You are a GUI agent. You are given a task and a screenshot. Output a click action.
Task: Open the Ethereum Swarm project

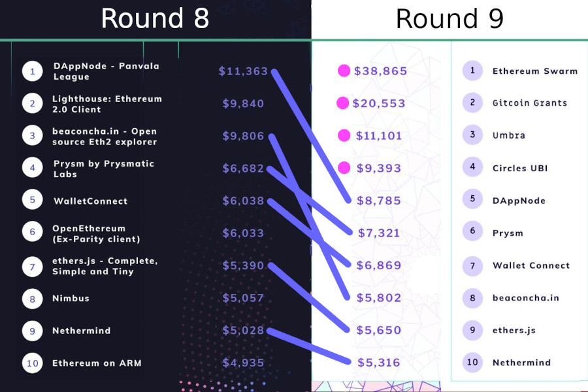coord(534,71)
